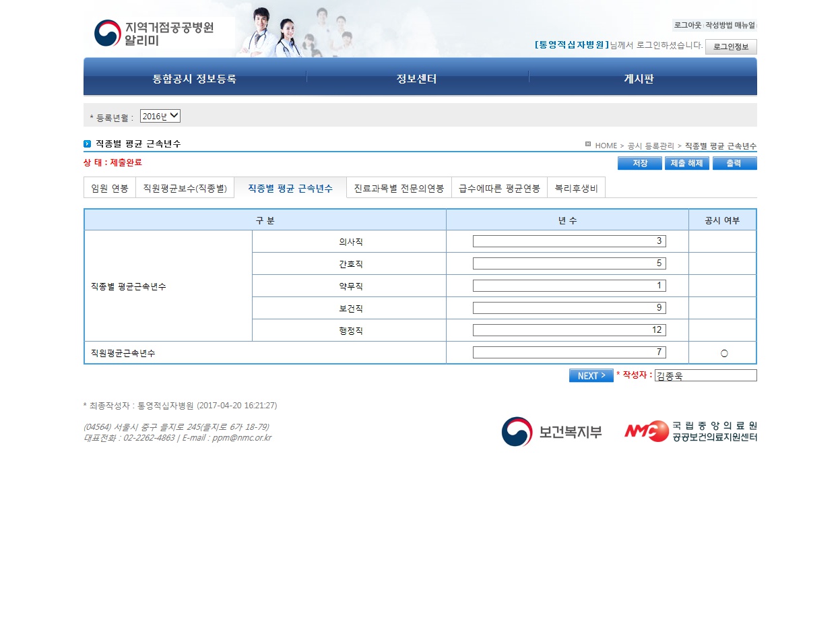840x632 pixels.
Task: Click the 제출 해제 button
Action: coord(686,163)
